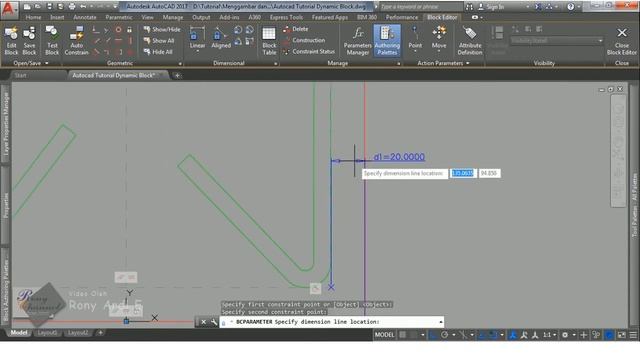This screenshot has width=640, height=360.
Task: Expand the Action Parameters panel arrow
Action: pyautogui.click(x=468, y=63)
